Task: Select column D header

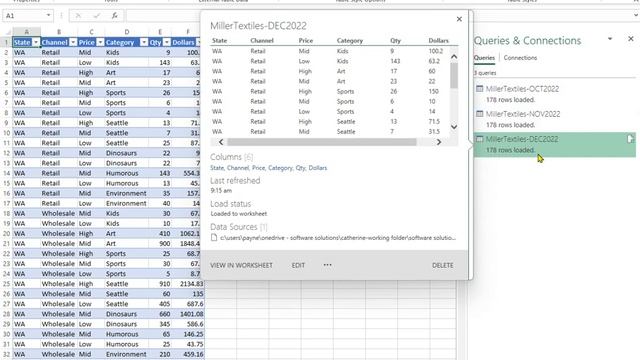Action: pos(127,32)
